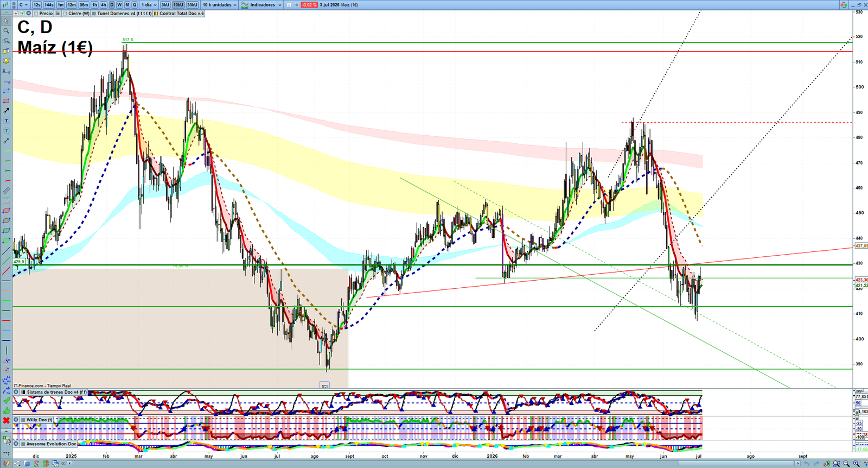The height and width of the screenshot is (468, 868).
Task: Pick the red rectangle drawing tool
Action: [x=7, y=100]
